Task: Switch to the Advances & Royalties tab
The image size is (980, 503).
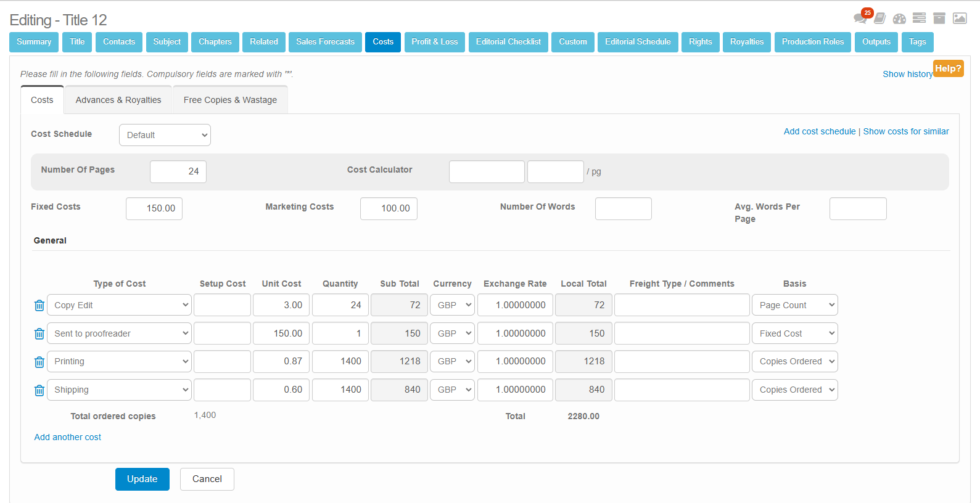Action: click(118, 100)
